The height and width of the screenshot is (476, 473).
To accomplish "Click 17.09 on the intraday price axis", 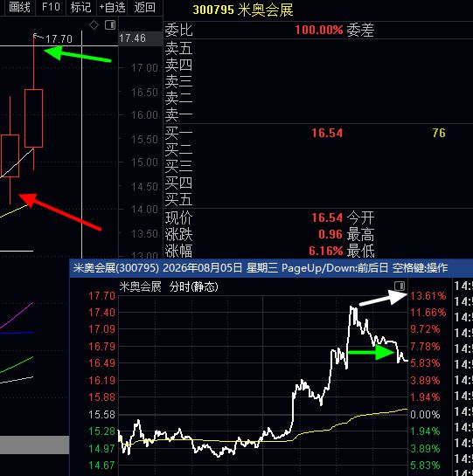I will pyautogui.click(x=101, y=329).
